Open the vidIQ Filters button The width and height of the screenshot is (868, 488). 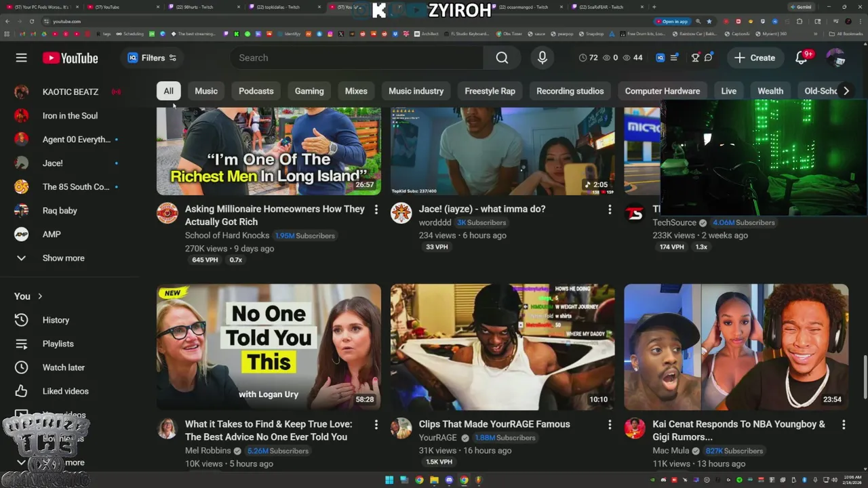pos(153,58)
